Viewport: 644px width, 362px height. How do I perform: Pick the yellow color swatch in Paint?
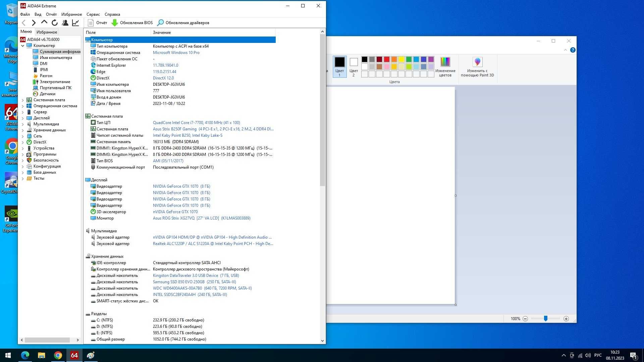pyautogui.click(x=401, y=59)
